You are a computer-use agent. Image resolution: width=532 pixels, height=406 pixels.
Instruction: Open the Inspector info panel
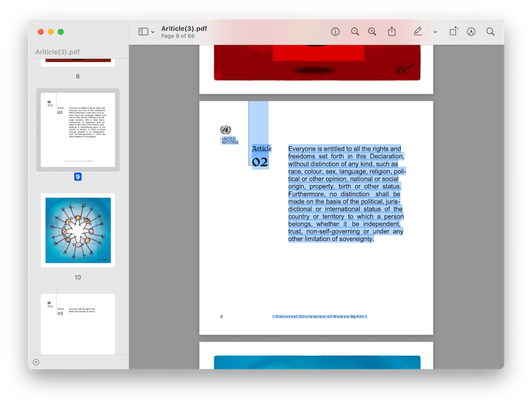tap(335, 31)
